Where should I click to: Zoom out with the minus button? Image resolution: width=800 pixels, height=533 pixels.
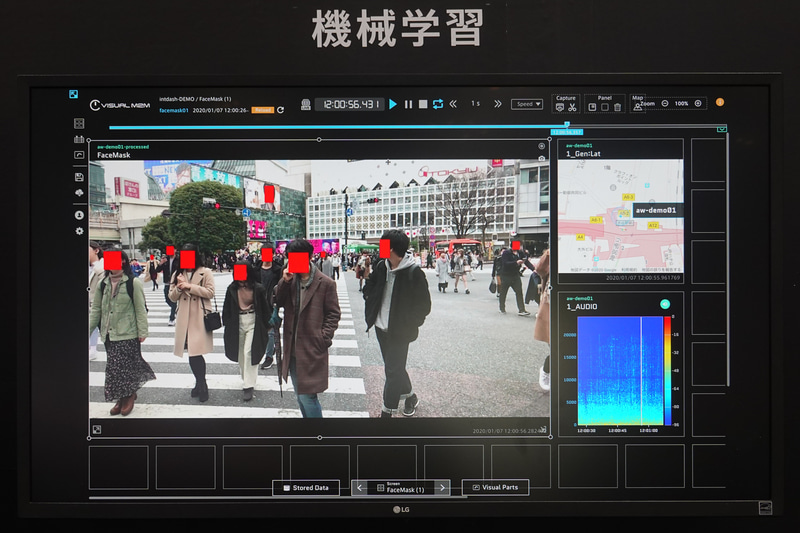pyautogui.click(x=665, y=104)
